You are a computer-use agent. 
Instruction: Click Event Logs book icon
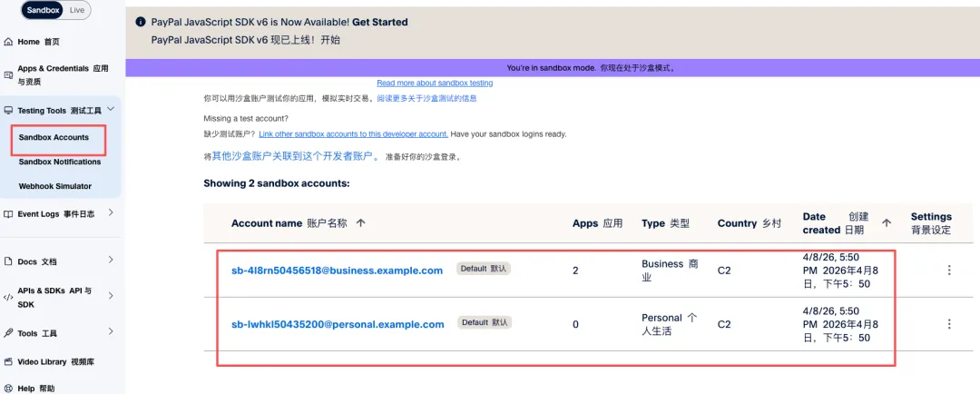click(x=8, y=214)
